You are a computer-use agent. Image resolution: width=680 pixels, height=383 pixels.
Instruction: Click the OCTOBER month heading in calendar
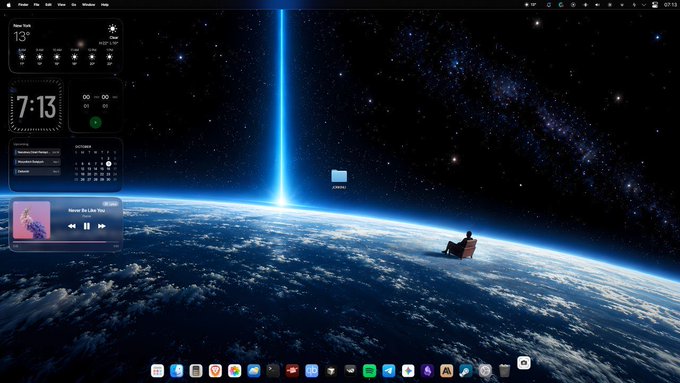click(83, 147)
